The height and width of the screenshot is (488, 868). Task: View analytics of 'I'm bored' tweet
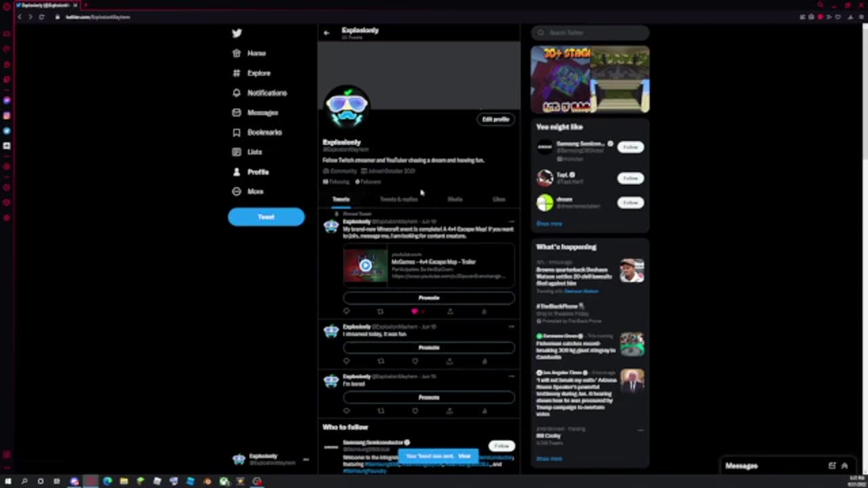[484, 411]
